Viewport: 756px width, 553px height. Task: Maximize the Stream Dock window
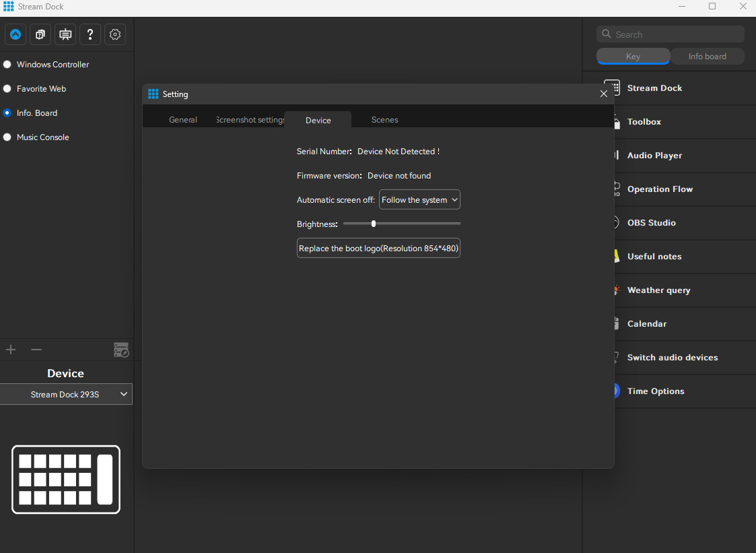[x=712, y=6]
